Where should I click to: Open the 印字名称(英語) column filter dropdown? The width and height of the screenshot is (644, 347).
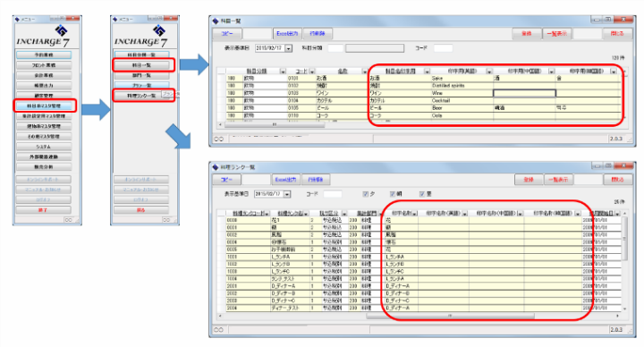point(465,214)
